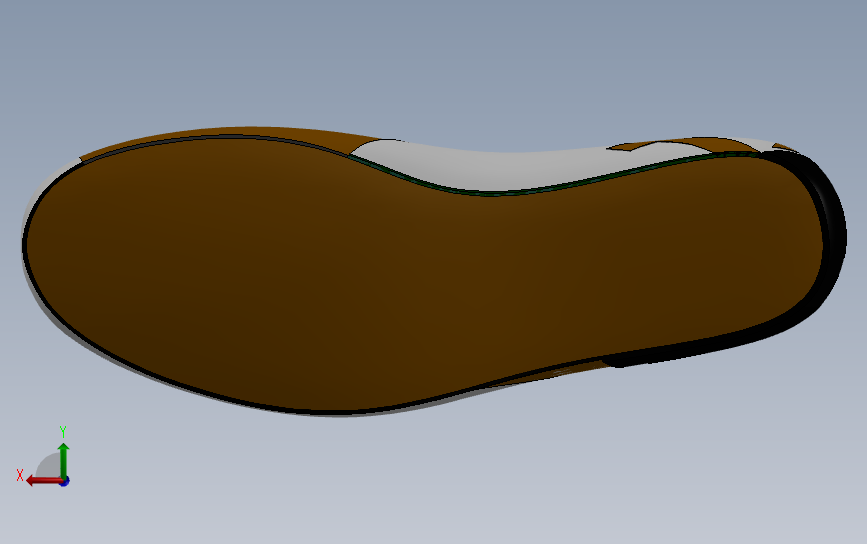Select the gray upper side panel of the shoe
Screen dimensions: 867x544
(x=498, y=169)
